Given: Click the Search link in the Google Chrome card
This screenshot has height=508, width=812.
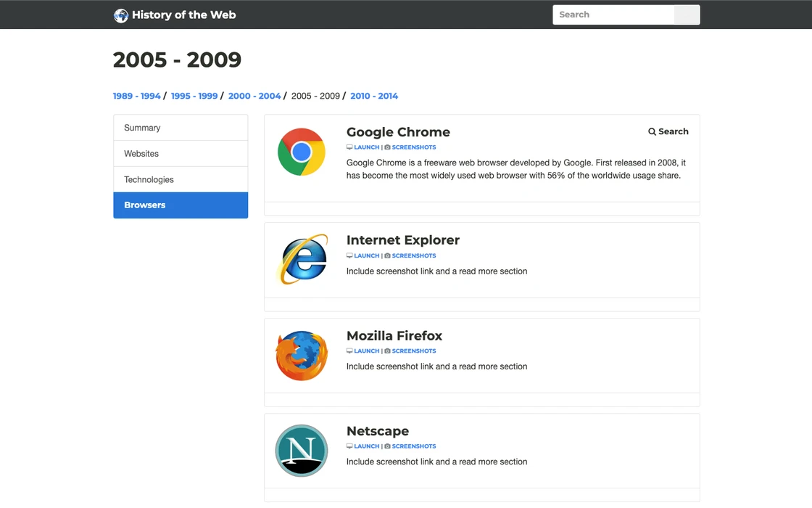Looking at the screenshot, I should coord(668,131).
